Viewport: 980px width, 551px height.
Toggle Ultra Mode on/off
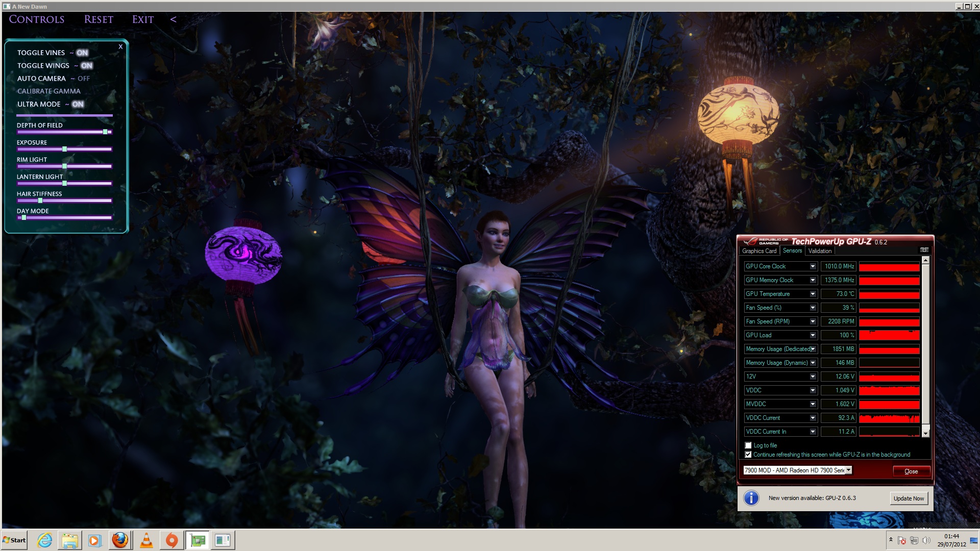point(78,104)
